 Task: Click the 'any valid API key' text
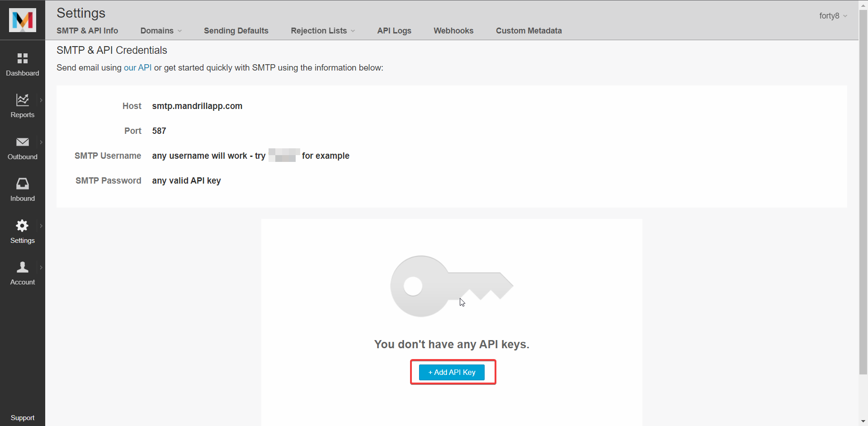(x=186, y=181)
